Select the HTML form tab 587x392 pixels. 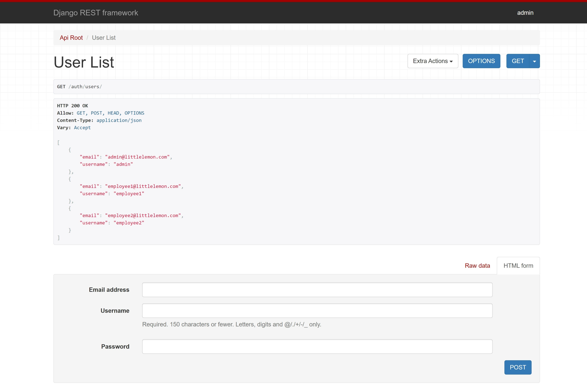coord(518,266)
